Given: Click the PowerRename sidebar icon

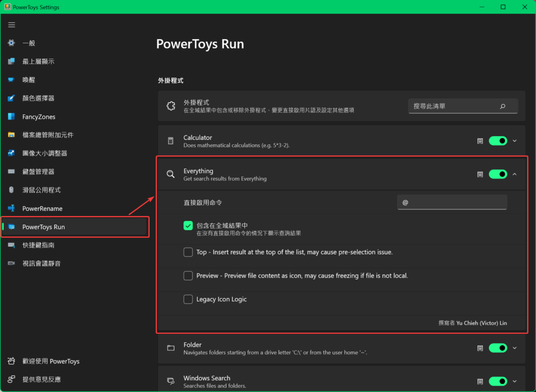Looking at the screenshot, I should (x=12, y=208).
